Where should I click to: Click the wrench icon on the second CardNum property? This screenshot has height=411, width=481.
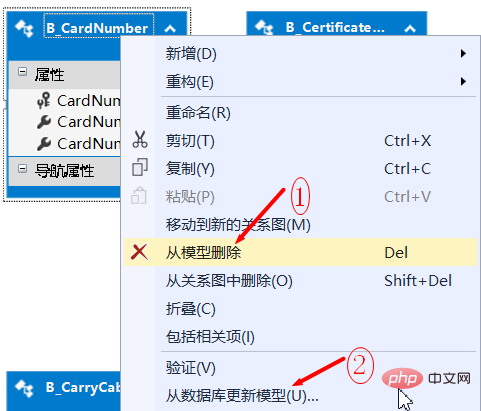point(44,122)
